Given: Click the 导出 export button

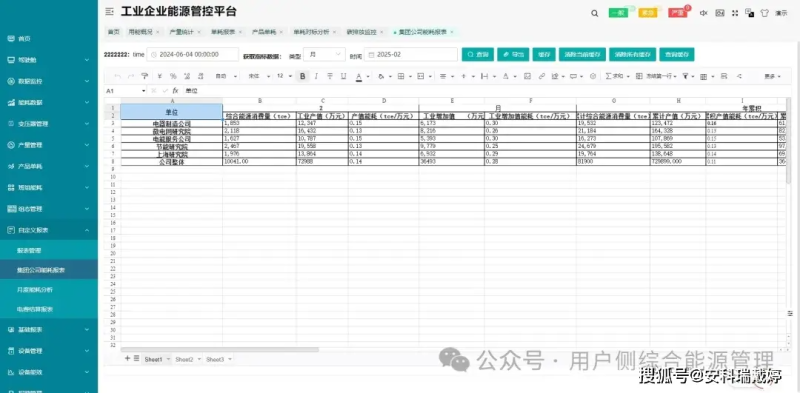Looking at the screenshot, I should click(x=513, y=54).
